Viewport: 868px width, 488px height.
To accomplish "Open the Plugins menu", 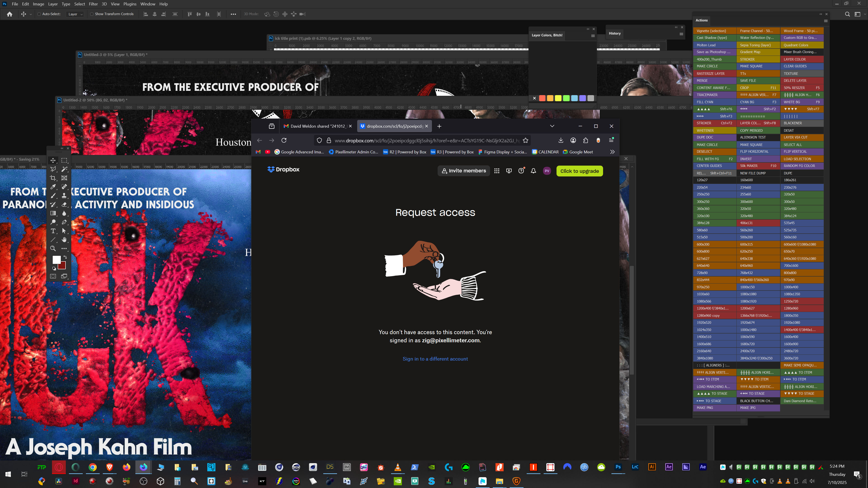I will pyautogui.click(x=130, y=4).
